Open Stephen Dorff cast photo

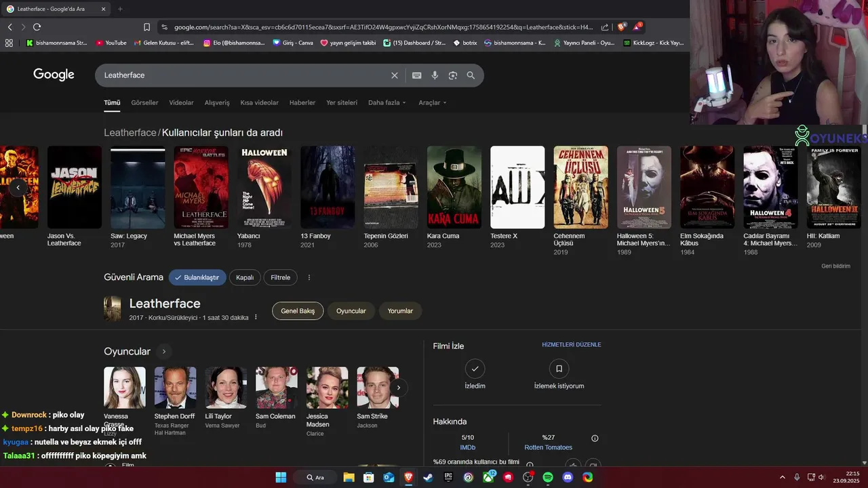tap(175, 388)
